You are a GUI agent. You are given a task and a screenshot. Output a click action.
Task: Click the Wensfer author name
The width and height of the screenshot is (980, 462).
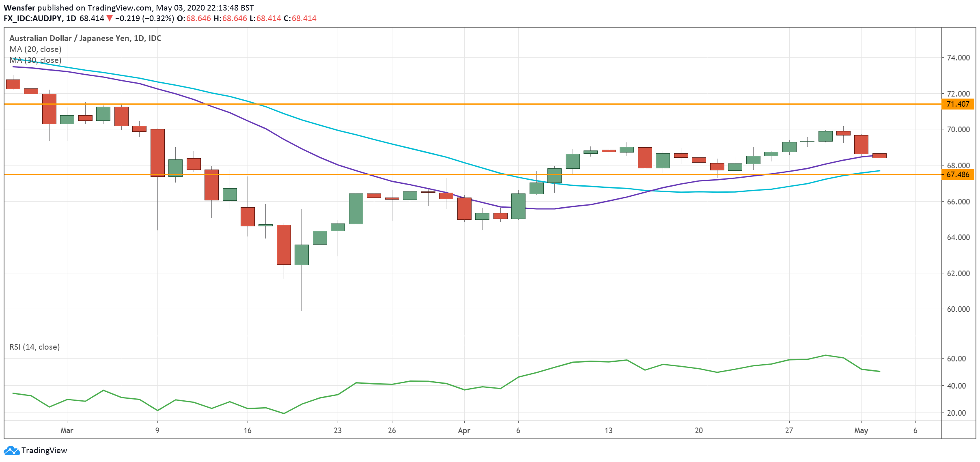pyautogui.click(x=19, y=8)
